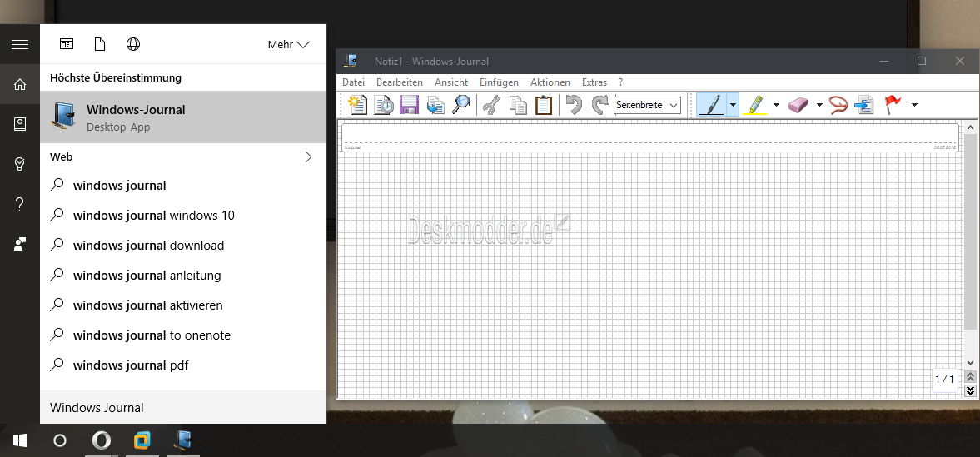Select the Eraser tool
Screen dimensions: 980x457
pyautogui.click(x=798, y=105)
